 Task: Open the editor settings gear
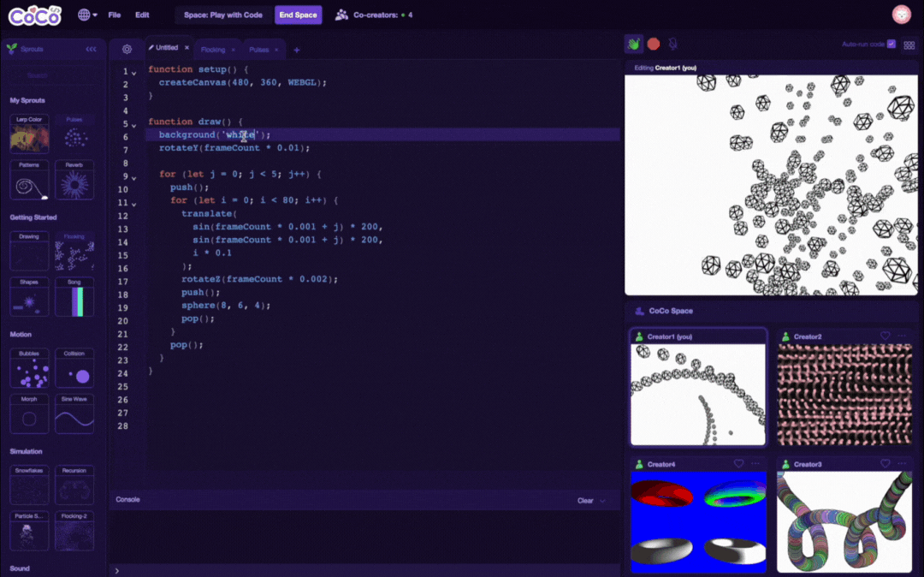click(x=127, y=50)
